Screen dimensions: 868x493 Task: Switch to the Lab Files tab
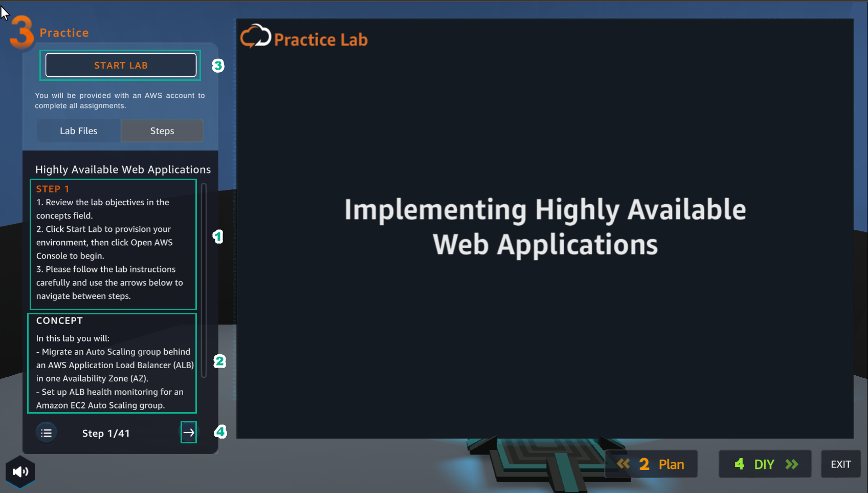78,131
